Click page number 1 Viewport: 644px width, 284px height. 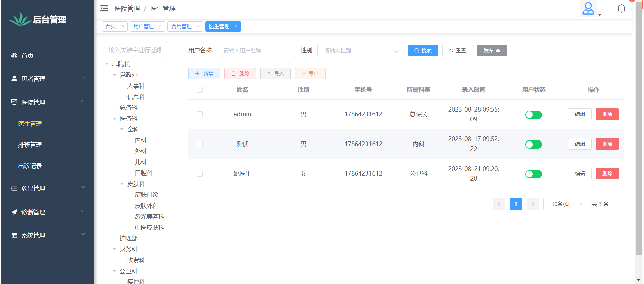point(516,204)
